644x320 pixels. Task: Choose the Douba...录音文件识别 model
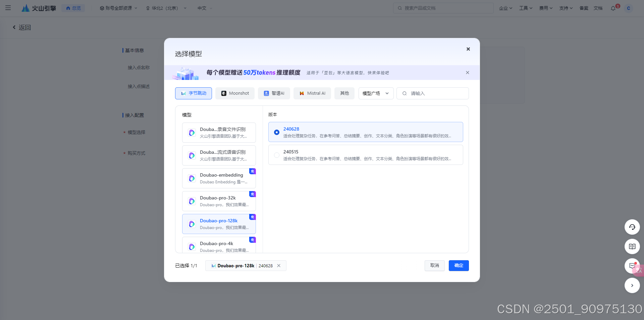pos(219,133)
